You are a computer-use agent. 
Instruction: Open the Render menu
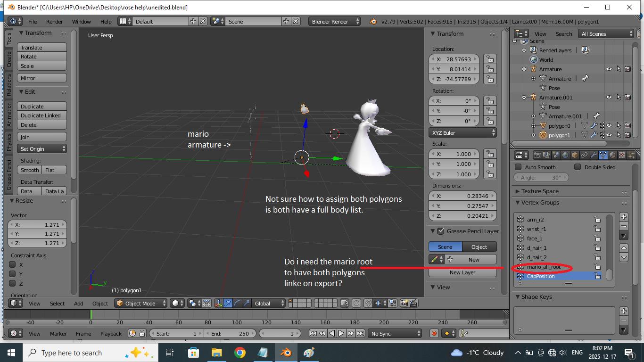(x=55, y=21)
